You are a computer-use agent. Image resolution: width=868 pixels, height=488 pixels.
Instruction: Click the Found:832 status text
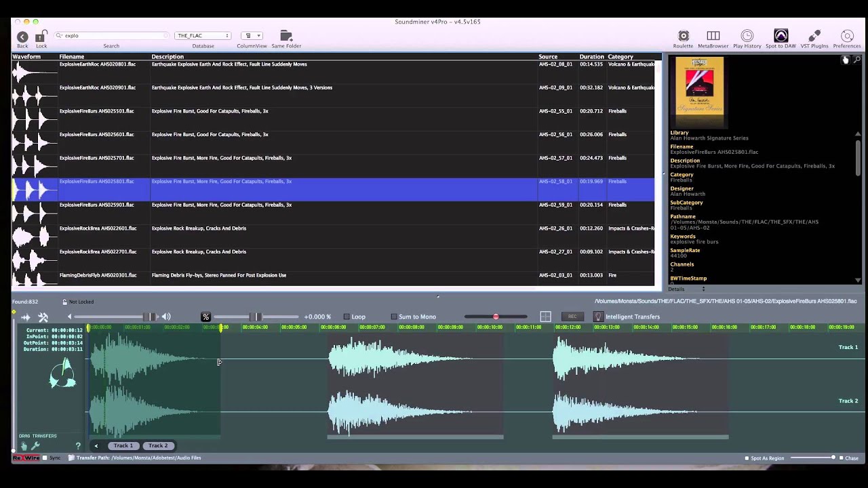point(25,302)
